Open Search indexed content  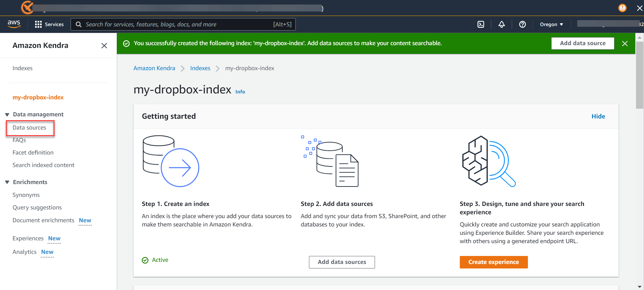pos(43,165)
